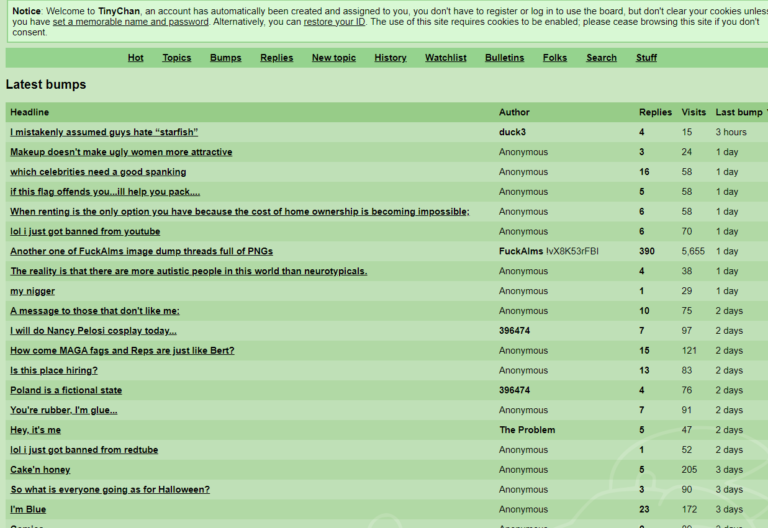
Task: Select Bumps in the navigation bar
Action: [225, 58]
